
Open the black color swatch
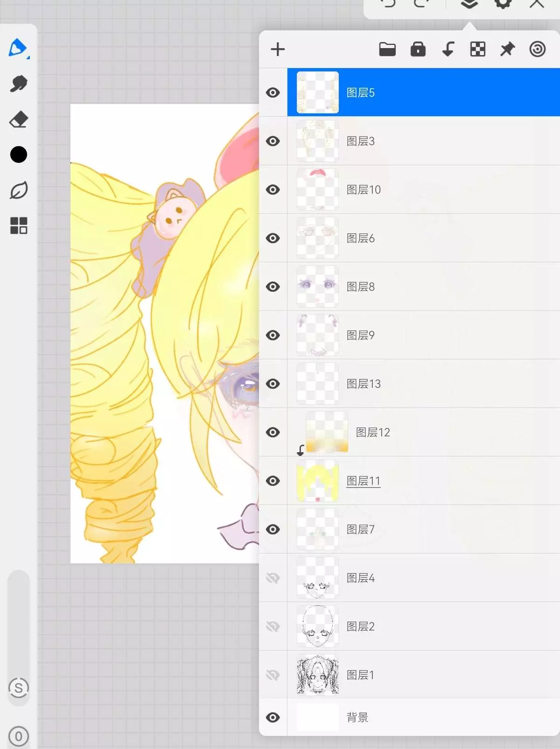point(19,154)
